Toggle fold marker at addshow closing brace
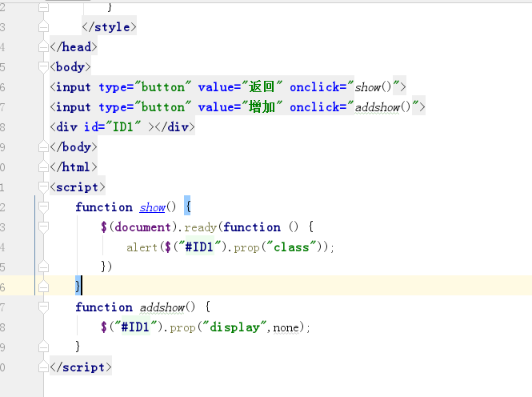532x397 pixels. 43,347
